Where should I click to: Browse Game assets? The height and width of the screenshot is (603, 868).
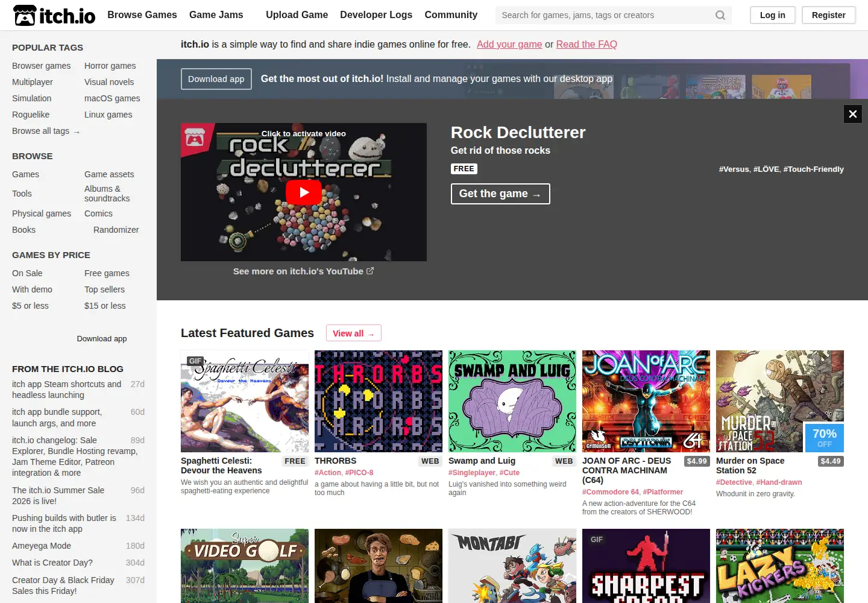tap(109, 174)
